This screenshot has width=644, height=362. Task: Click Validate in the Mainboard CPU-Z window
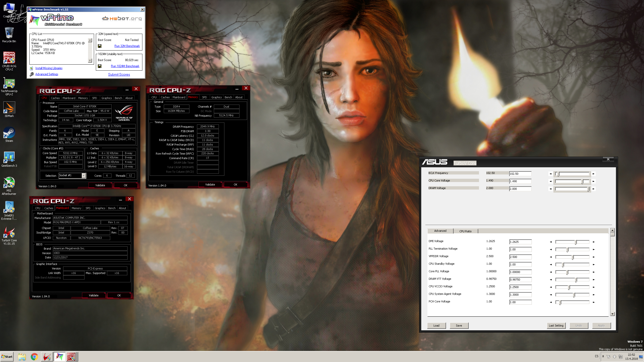click(94, 295)
